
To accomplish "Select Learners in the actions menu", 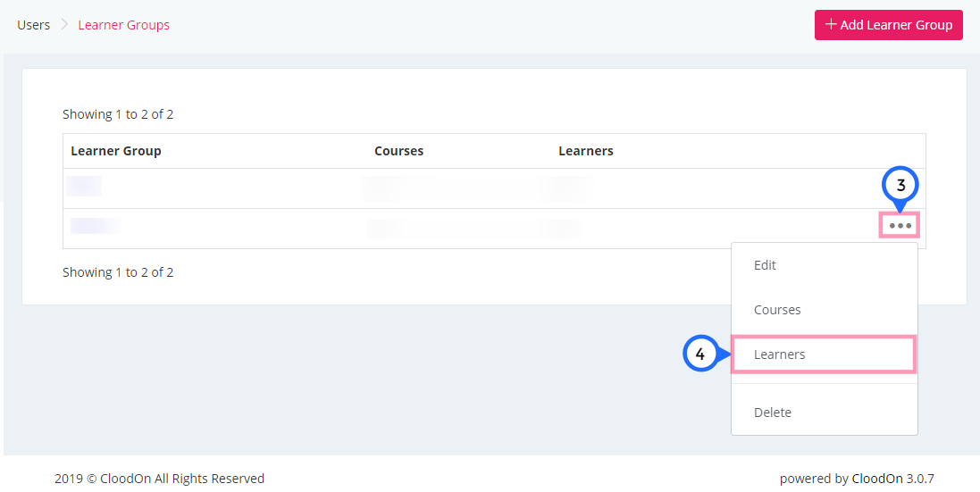I will pos(825,354).
